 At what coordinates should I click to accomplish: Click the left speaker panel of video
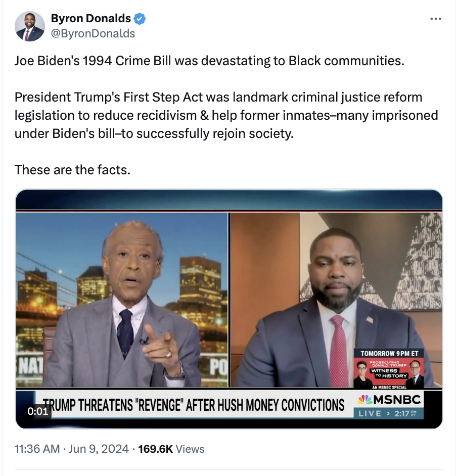pyautogui.click(x=122, y=300)
